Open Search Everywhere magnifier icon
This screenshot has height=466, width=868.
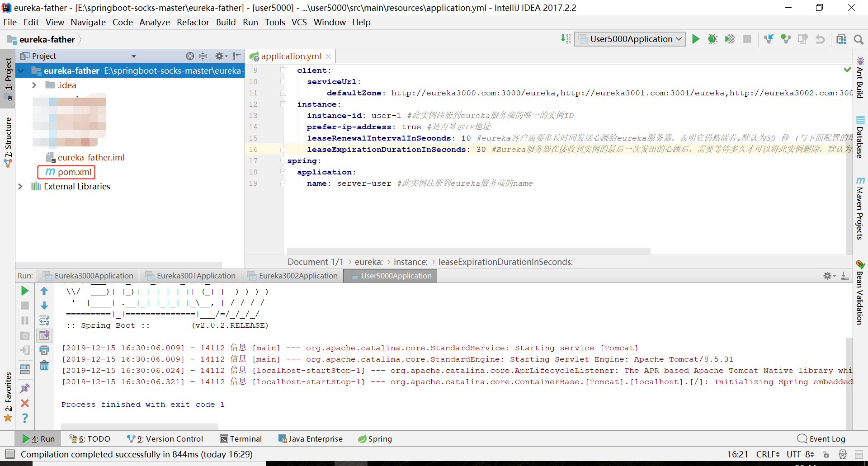[859, 39]
